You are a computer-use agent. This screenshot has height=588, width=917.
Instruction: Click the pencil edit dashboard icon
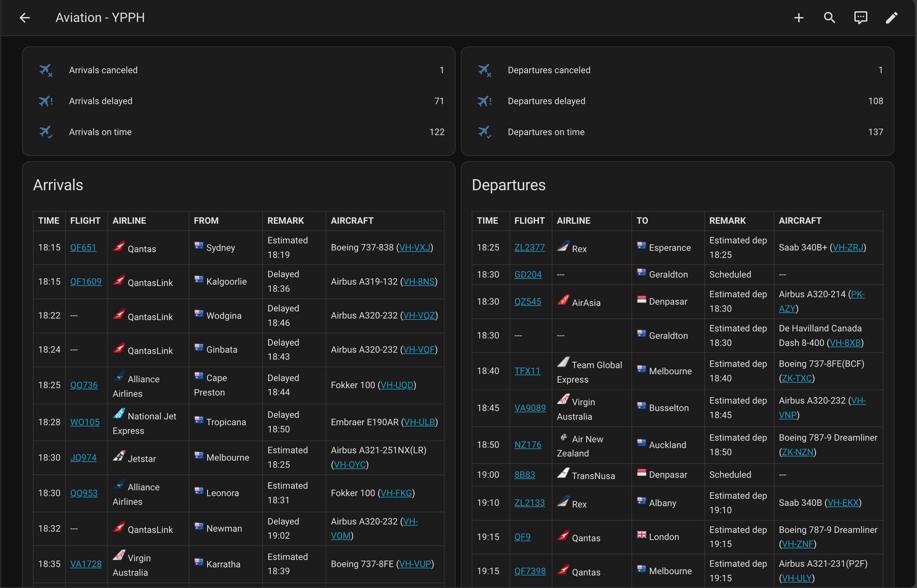coord(891,18)
